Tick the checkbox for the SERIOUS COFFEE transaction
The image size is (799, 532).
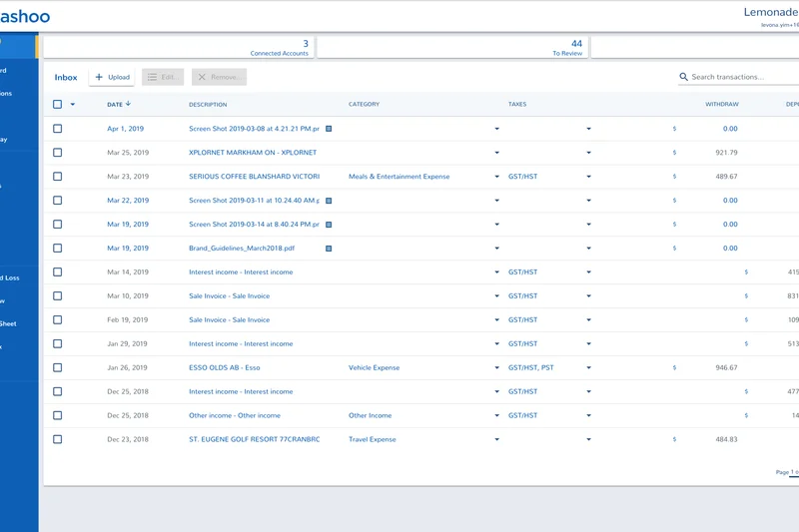pos(58,177)
